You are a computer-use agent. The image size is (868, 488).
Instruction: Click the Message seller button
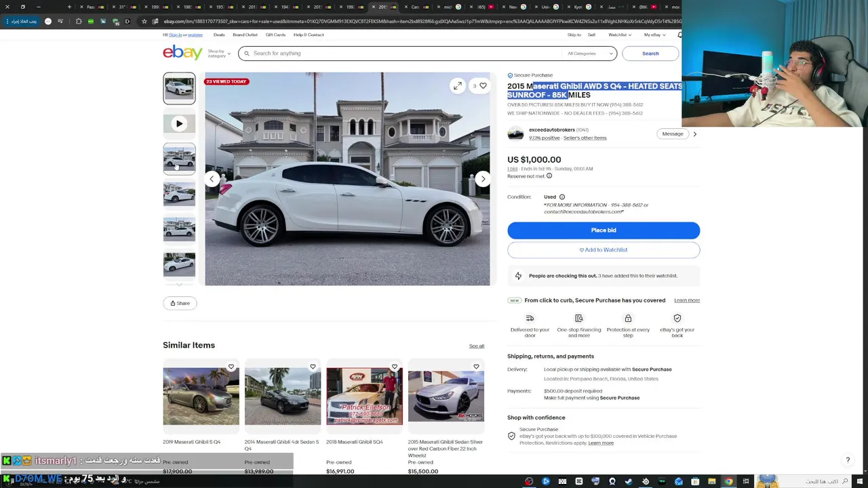pyautogui.click(x=673, y=134)
